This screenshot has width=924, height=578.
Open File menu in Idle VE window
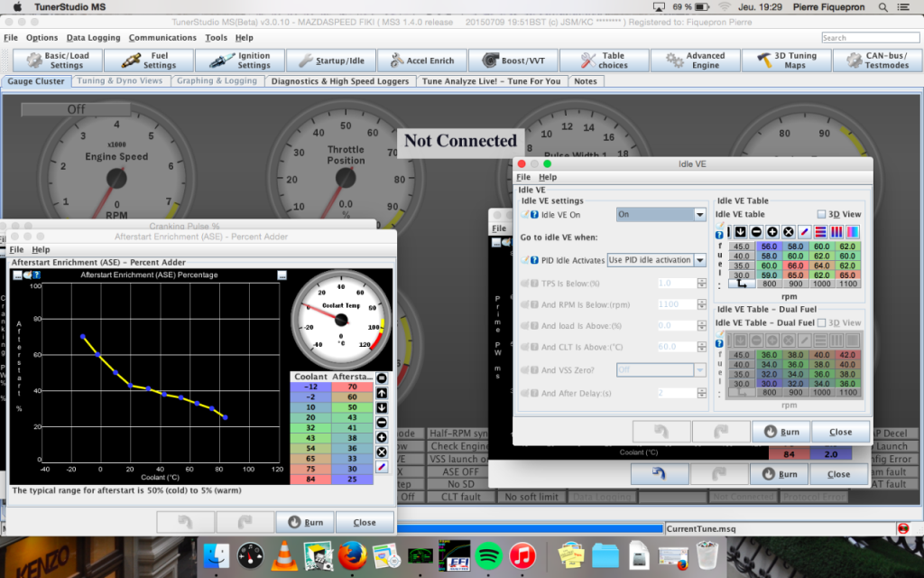523,177
